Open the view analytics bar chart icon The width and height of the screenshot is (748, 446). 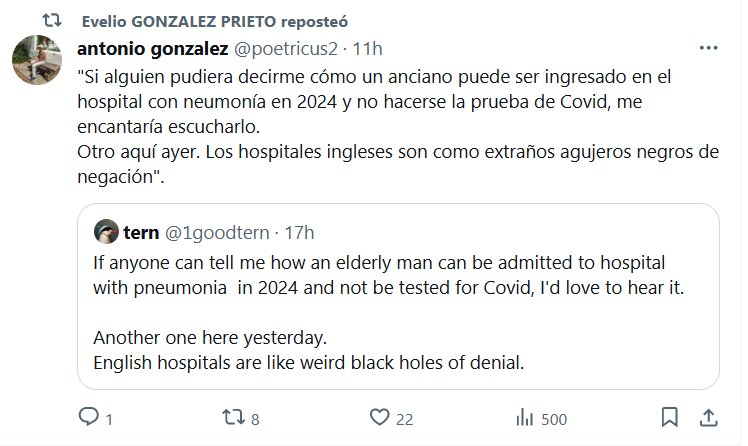click(524, 417)
